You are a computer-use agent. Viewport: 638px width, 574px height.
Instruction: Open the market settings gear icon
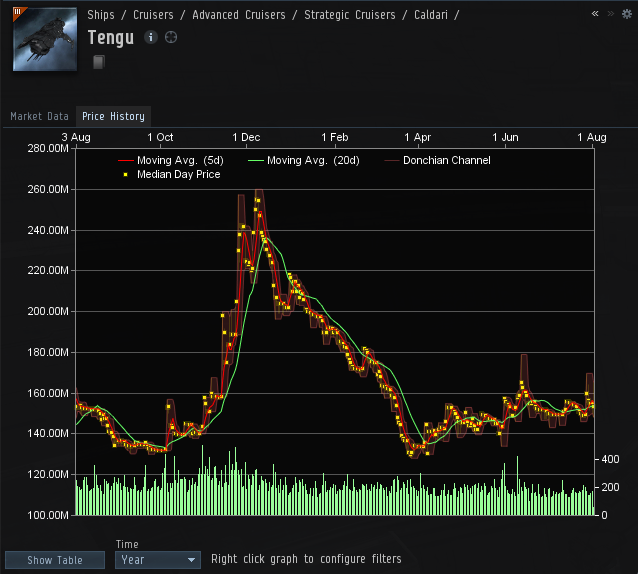tap(627, 14)
